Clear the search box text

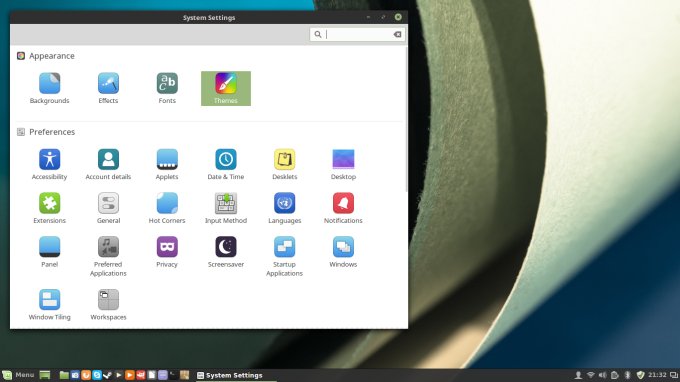click(x=397, y=34)
